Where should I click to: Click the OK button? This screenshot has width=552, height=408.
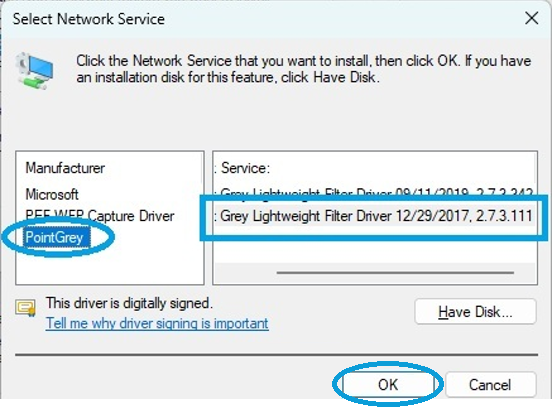388,384
